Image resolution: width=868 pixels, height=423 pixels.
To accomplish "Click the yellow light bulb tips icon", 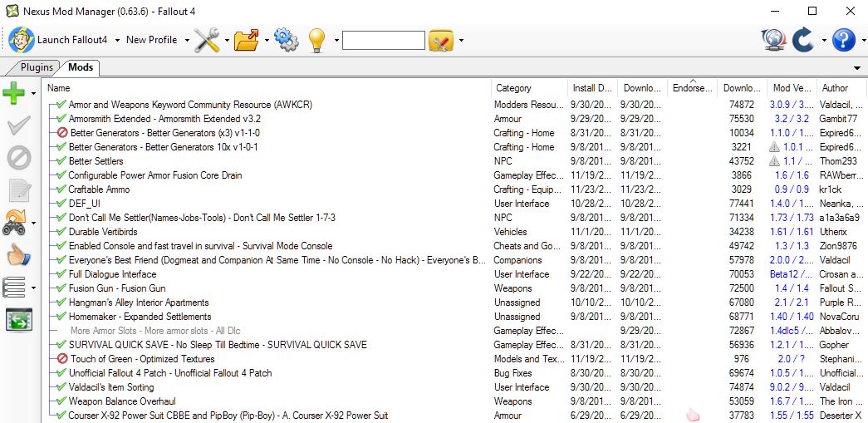I will [x=316, y=40].
